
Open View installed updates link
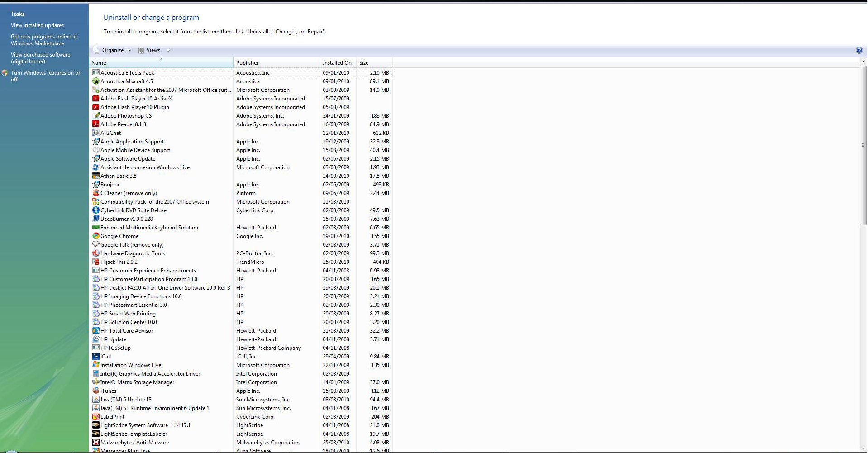(x=38, y=25)
